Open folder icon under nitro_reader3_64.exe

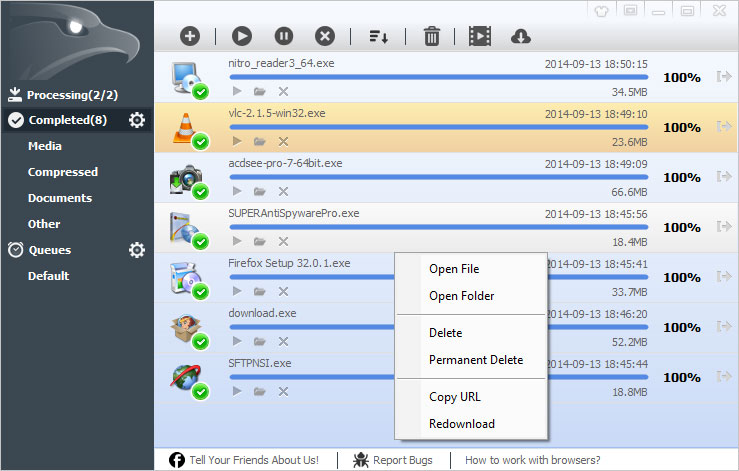point(260,91)
